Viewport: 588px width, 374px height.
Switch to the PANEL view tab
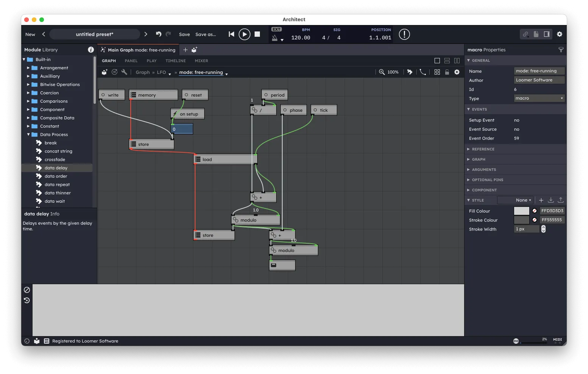(131, 61)
